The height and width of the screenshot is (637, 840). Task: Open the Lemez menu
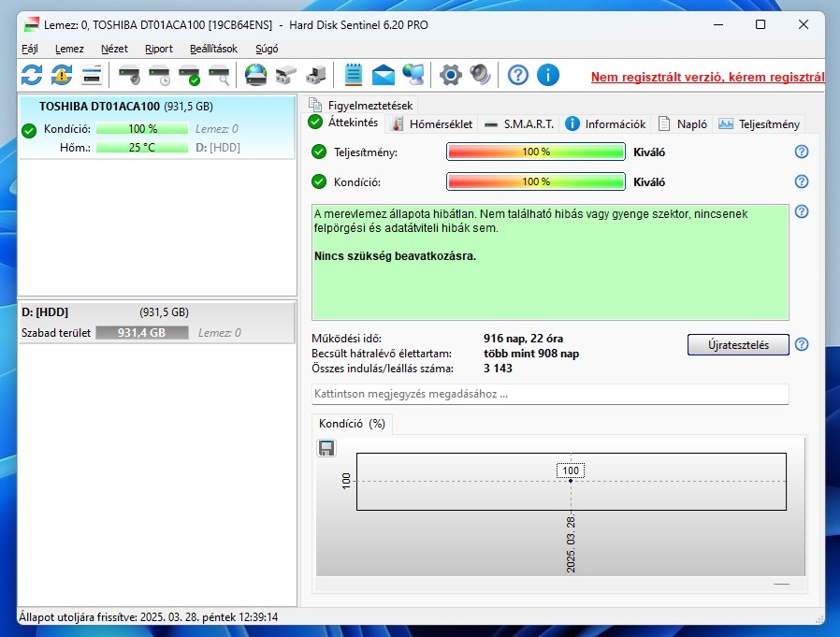[x=69, y=49]
